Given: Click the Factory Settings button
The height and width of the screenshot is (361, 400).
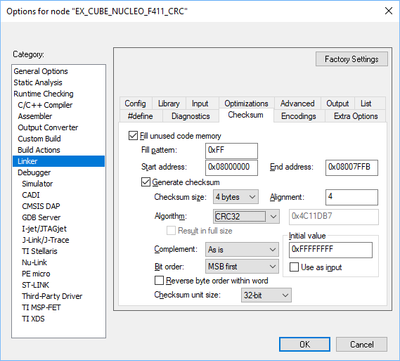Looking at the screenshot, I should coord(351,59).
